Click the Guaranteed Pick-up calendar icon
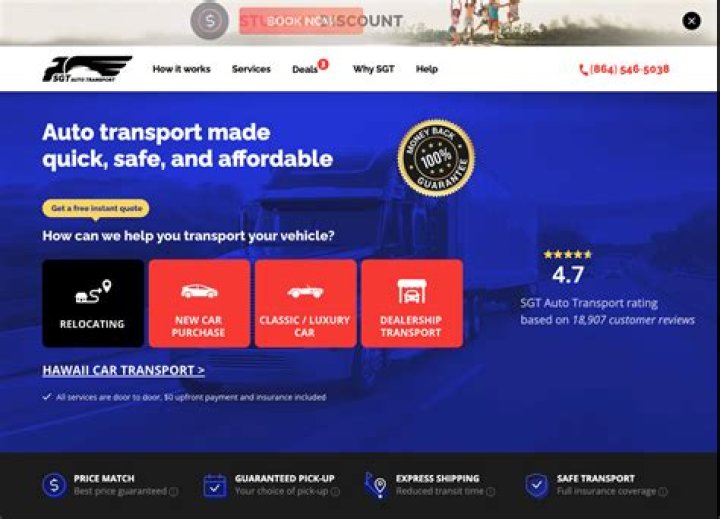Viewport: 720px width, 519px height. (x=215, y=485)
